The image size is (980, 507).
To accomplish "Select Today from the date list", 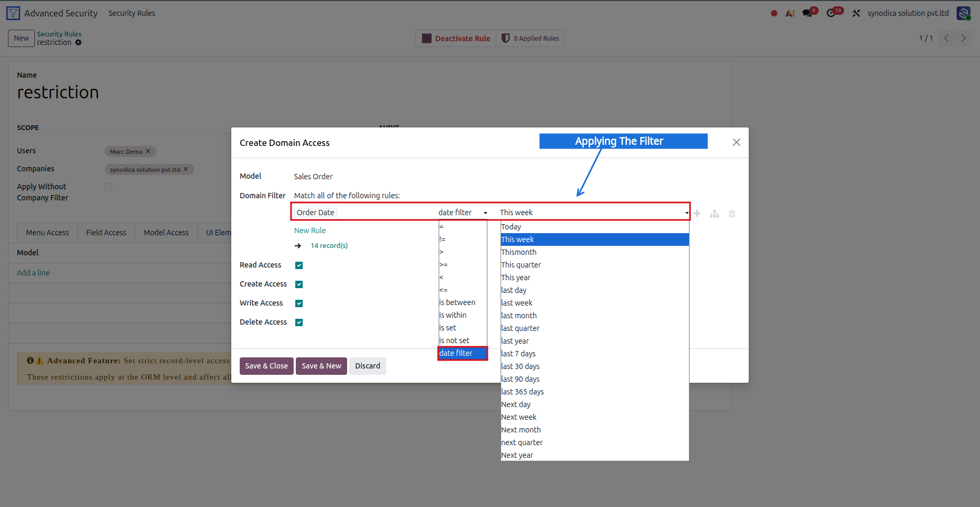I will click(x=595, y=227).
